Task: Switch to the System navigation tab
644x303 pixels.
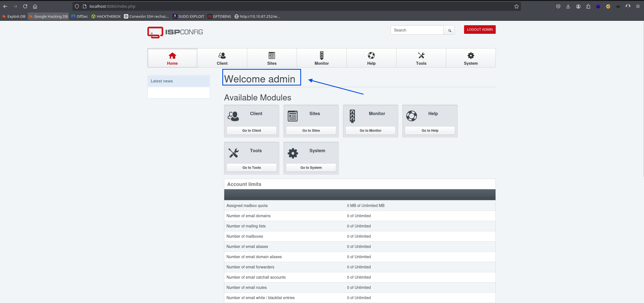Action: (471, 58)
